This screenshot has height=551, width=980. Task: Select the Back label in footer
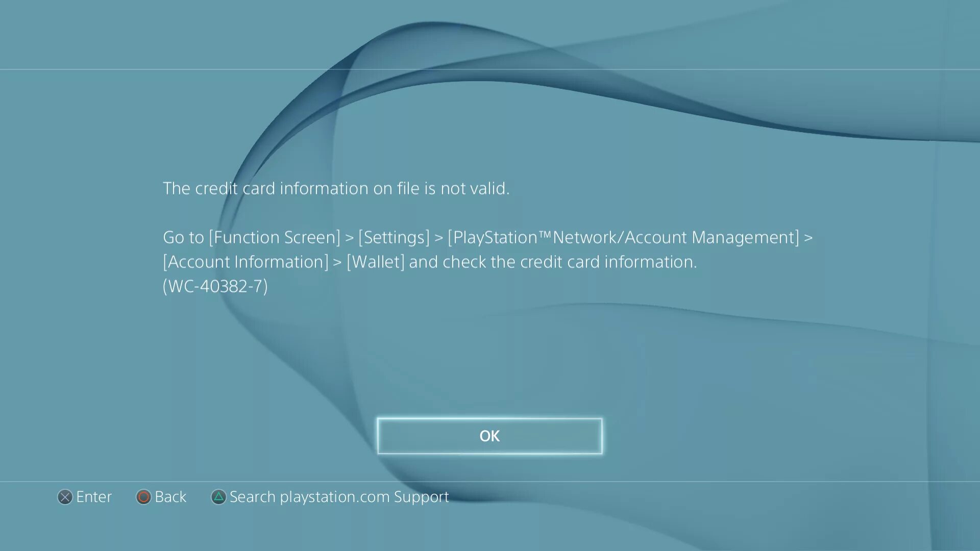click(170, 497)
